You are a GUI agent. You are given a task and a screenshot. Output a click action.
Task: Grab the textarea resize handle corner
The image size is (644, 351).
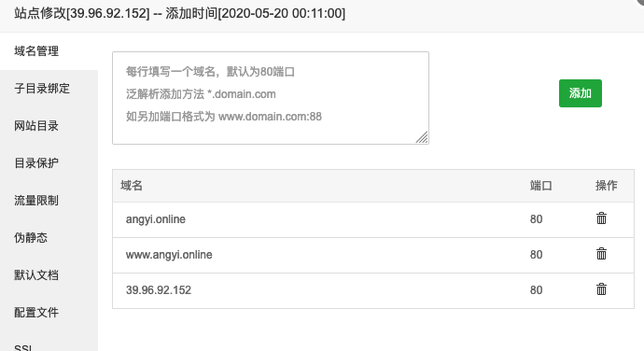[422, 137]
